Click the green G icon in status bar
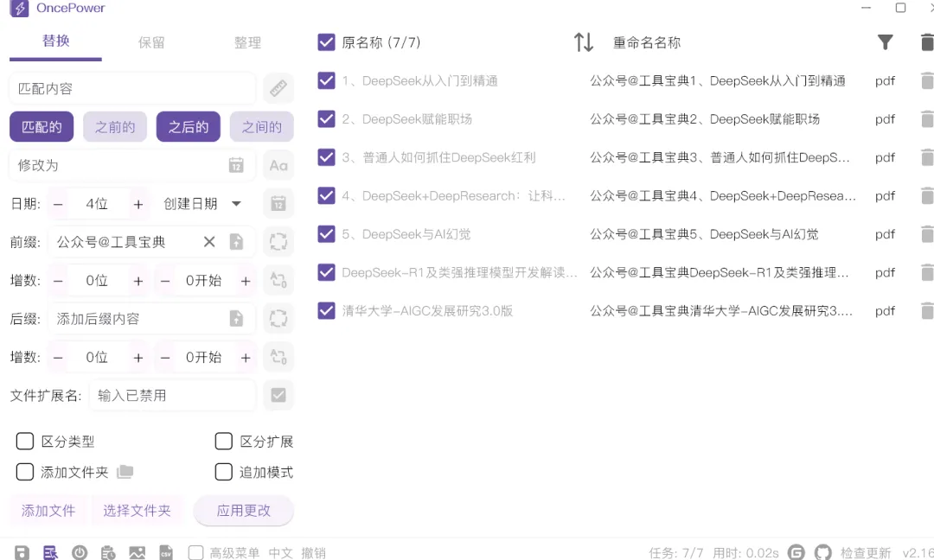 [796, 553]
